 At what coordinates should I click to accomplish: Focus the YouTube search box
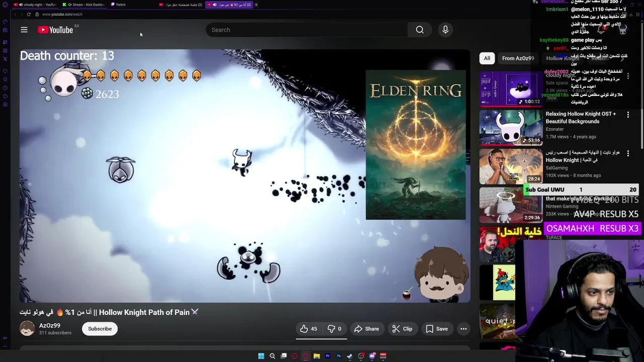[307, 30]
